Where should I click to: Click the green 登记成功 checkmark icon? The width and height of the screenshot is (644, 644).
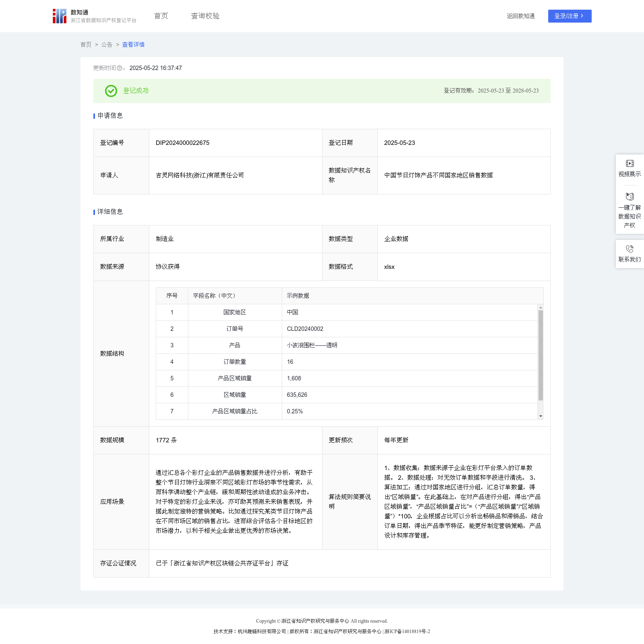tap(111, 91)
